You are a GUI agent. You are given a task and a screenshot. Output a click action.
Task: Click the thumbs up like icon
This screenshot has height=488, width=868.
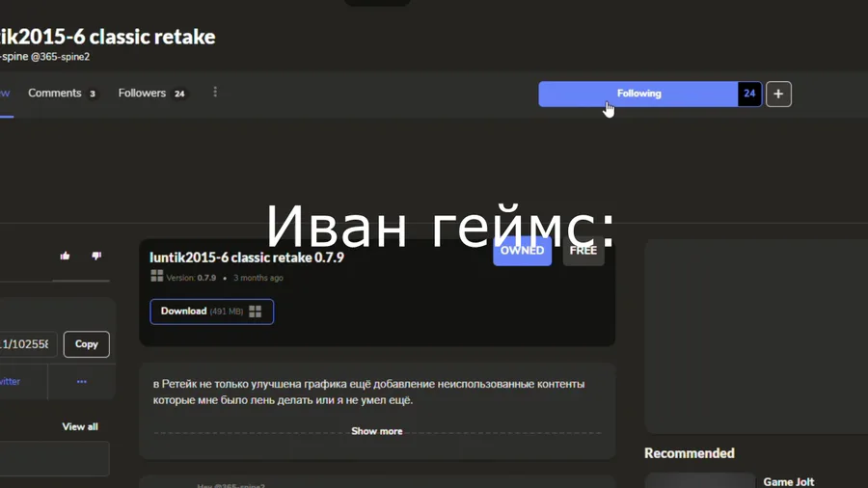[x=65, y=256]
